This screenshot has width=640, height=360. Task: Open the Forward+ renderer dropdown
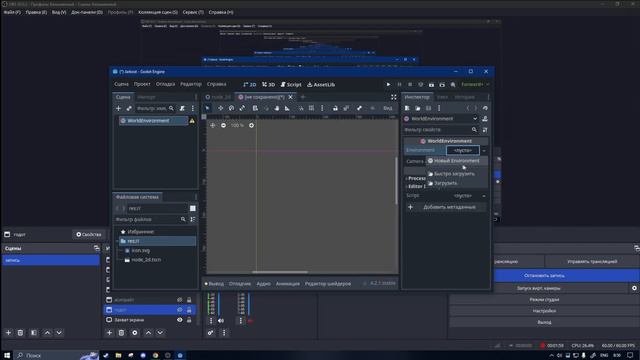pos(476,84)
